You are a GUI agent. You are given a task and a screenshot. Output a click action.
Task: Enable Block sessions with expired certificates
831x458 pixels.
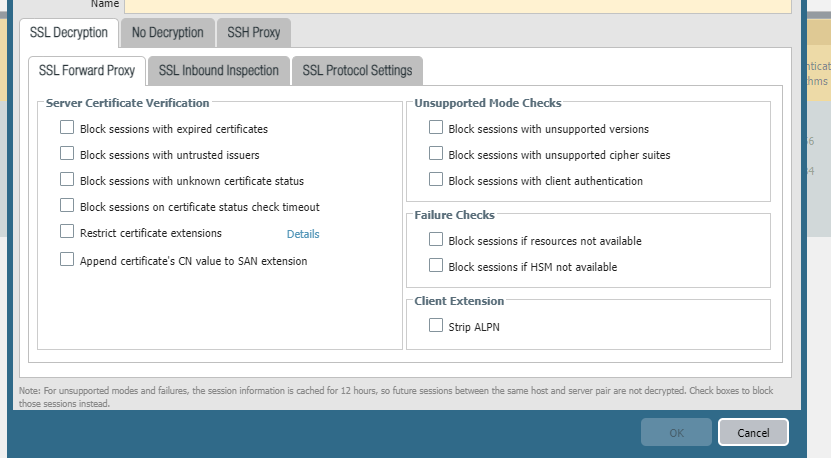[x=67, y=128]
